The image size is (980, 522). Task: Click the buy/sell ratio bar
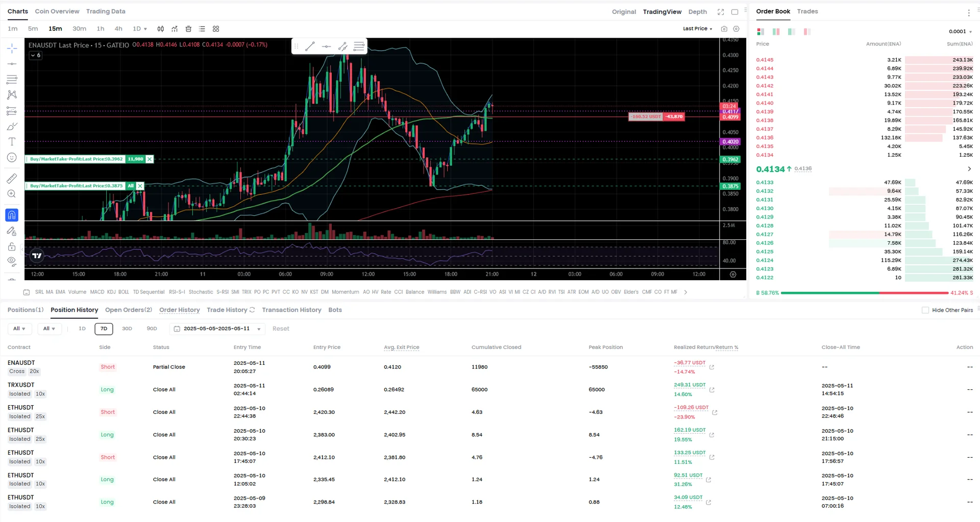[x=865, y=293]
